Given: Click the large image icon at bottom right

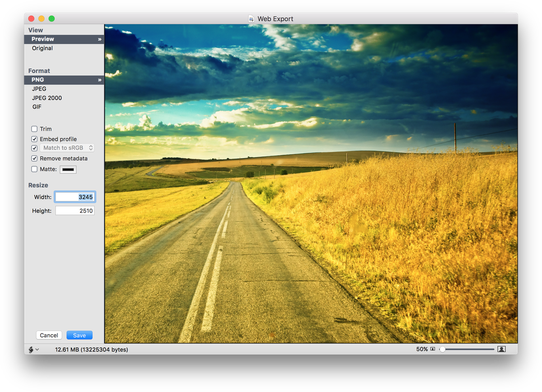Looking at the screenshot, I should coord(501,349).
